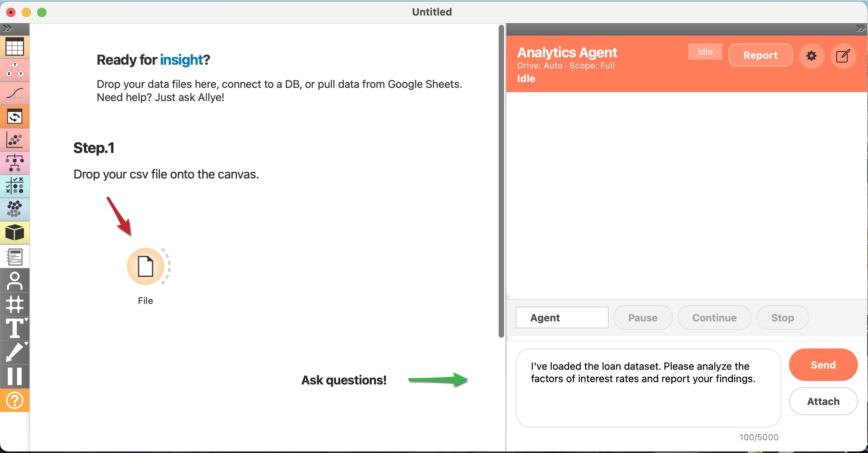Open the black cube category icon

coord(15,233)
